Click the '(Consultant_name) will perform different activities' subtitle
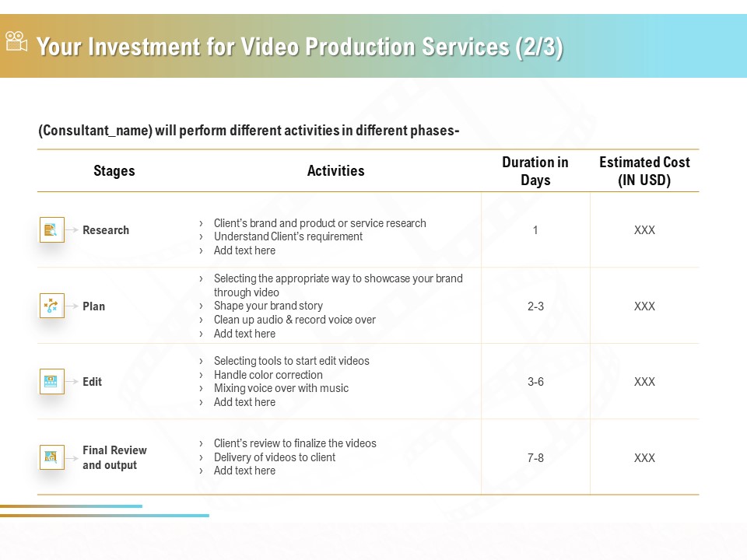 249,131
